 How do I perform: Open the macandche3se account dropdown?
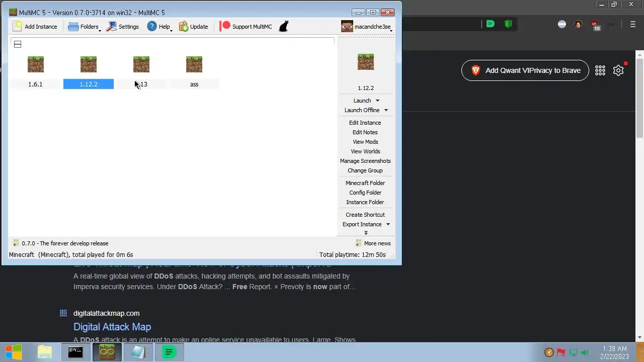(x=367, y=27)
